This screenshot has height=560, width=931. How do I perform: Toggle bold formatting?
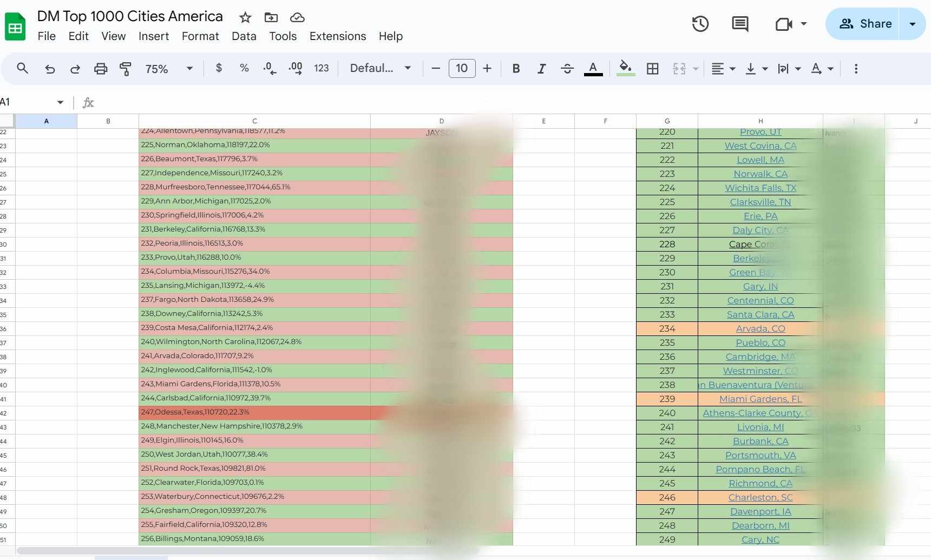516,68
